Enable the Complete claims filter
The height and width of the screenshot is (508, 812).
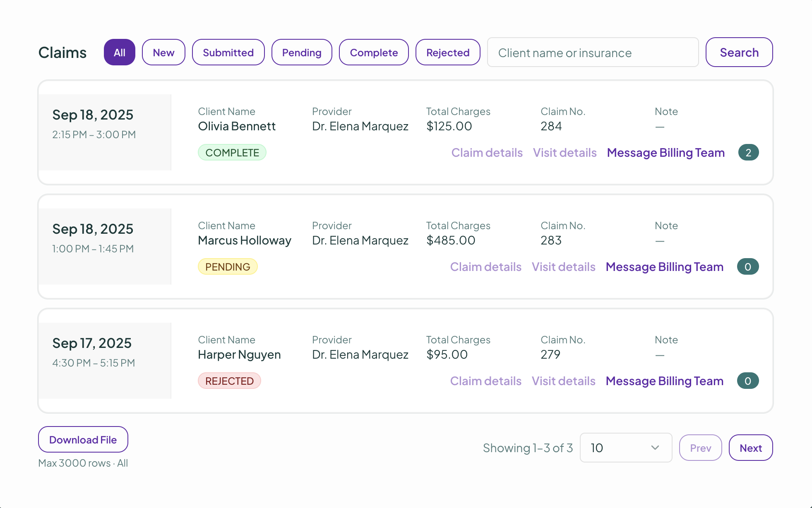pyautogui.click(x=373, y=52)
